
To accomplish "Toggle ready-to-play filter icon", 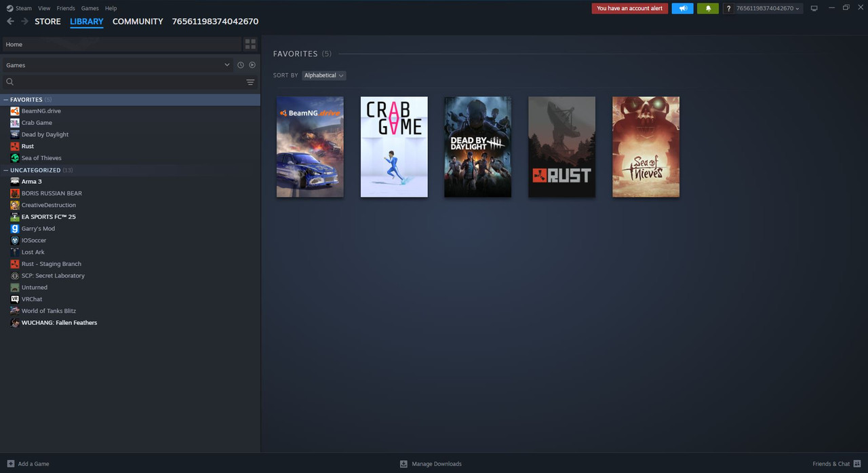I will (252, 65).
